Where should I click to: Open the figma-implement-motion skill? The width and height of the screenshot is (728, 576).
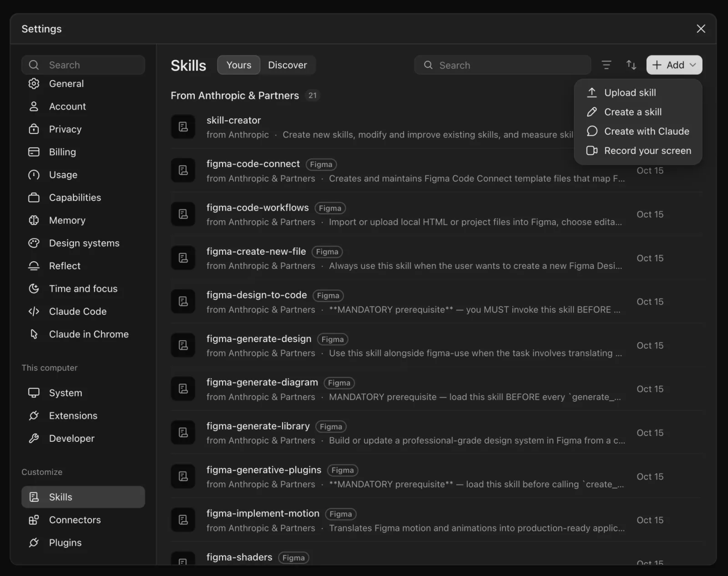(x=436, y=520)
